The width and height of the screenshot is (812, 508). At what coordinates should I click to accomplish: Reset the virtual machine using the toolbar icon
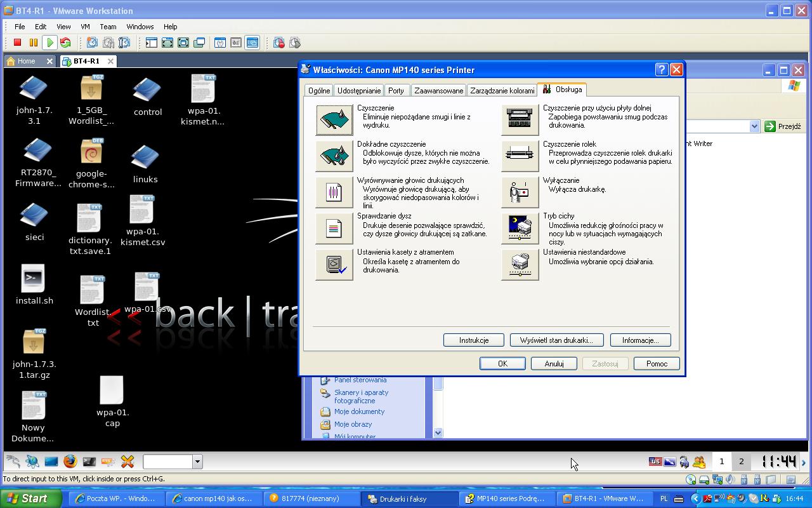click(x=65, y=43)
